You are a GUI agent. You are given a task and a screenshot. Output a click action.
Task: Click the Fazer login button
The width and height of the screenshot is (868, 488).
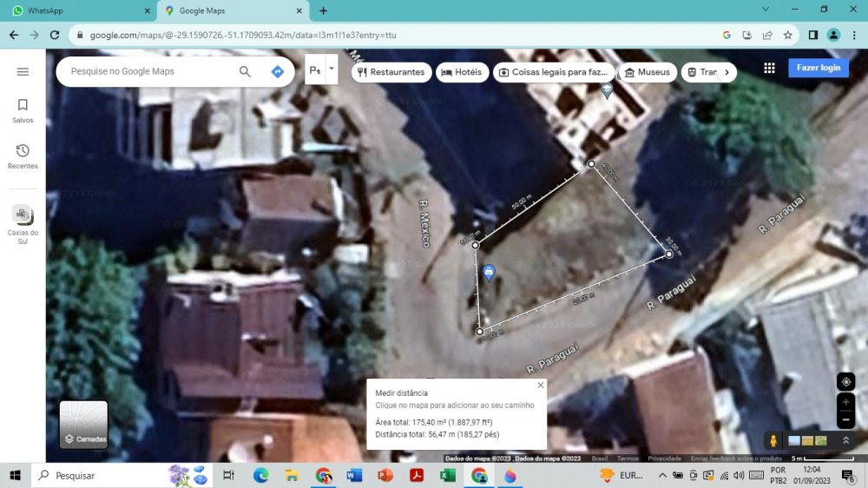coord(818,68)
